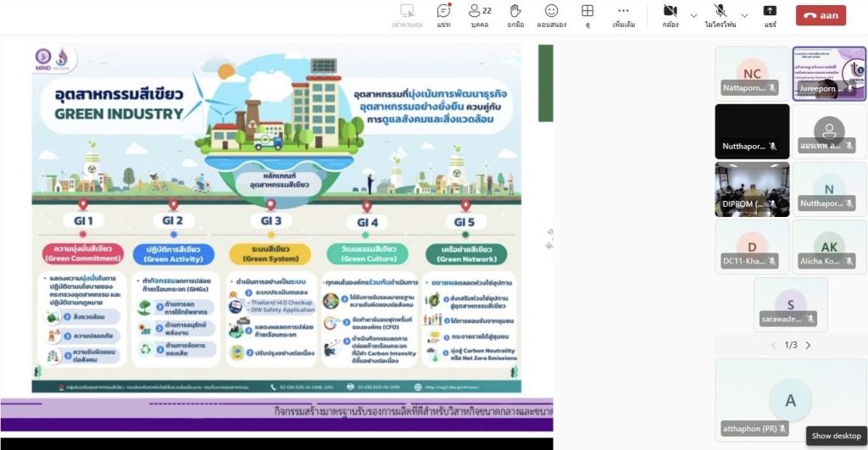Screen dimensions: 868x450
Task: Unmute the microphone
Action: pyautogui.click(x=721, y=15)
